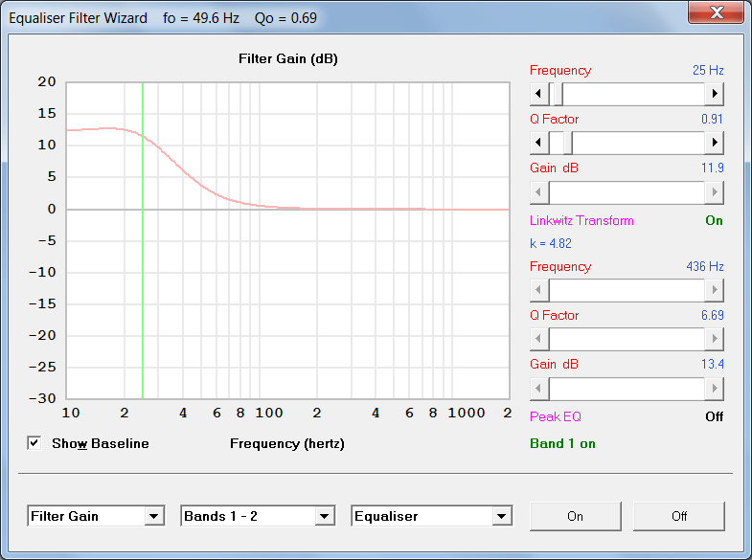Screen dimensions: 752x560
Task: Click left arrow of Peak EQ Gain dB scrollbar
Action: [539, 389]
